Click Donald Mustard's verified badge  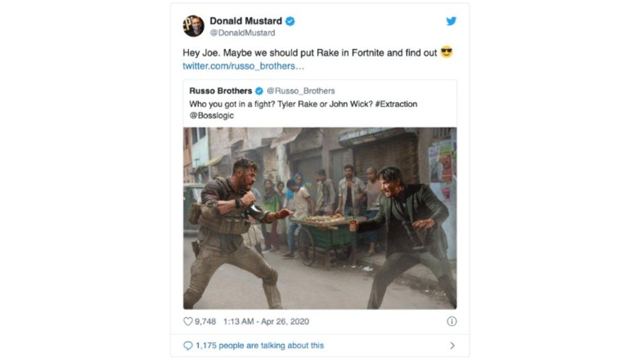290,21
